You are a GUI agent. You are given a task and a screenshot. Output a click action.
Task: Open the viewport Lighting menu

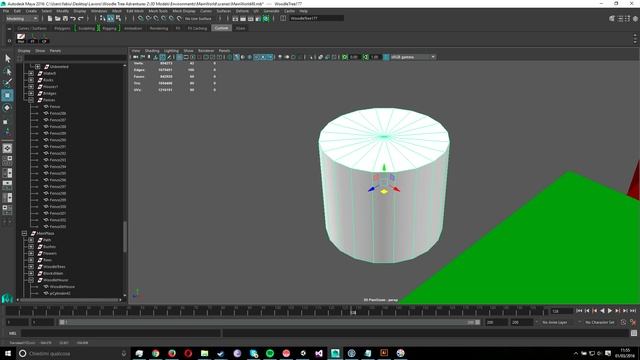pos(171,51)
